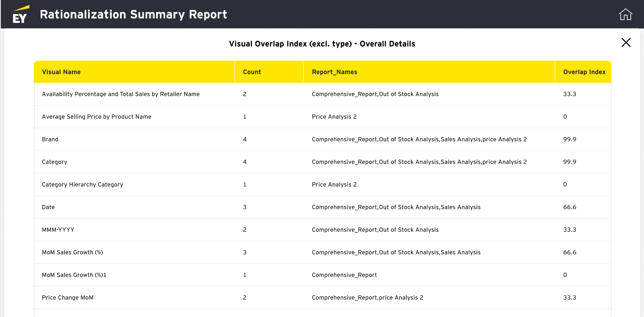Sort by Count column header
The image size is (644, 317).
252,72
